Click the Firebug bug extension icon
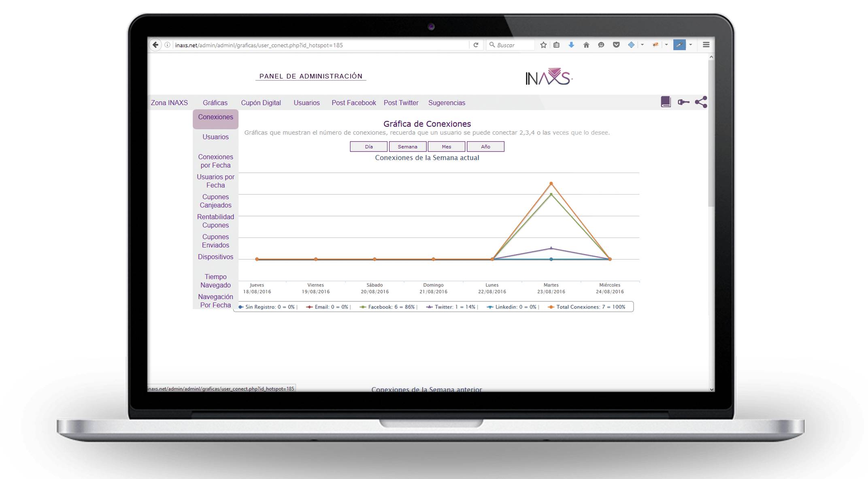 click(x=655, y=45)
